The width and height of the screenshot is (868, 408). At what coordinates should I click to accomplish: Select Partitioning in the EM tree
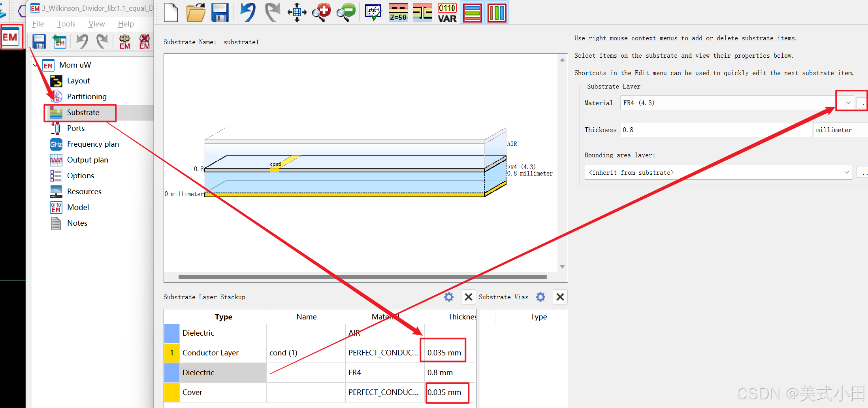pos(87,96)
